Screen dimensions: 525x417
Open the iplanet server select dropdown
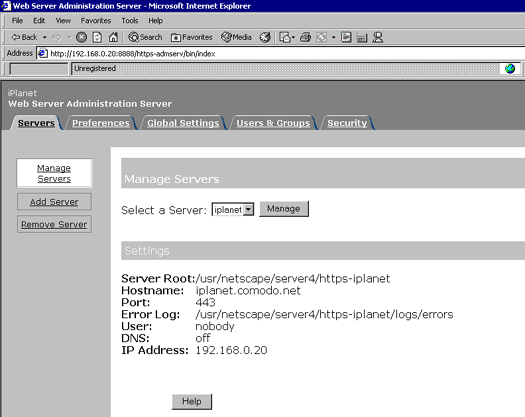(233, 210)
